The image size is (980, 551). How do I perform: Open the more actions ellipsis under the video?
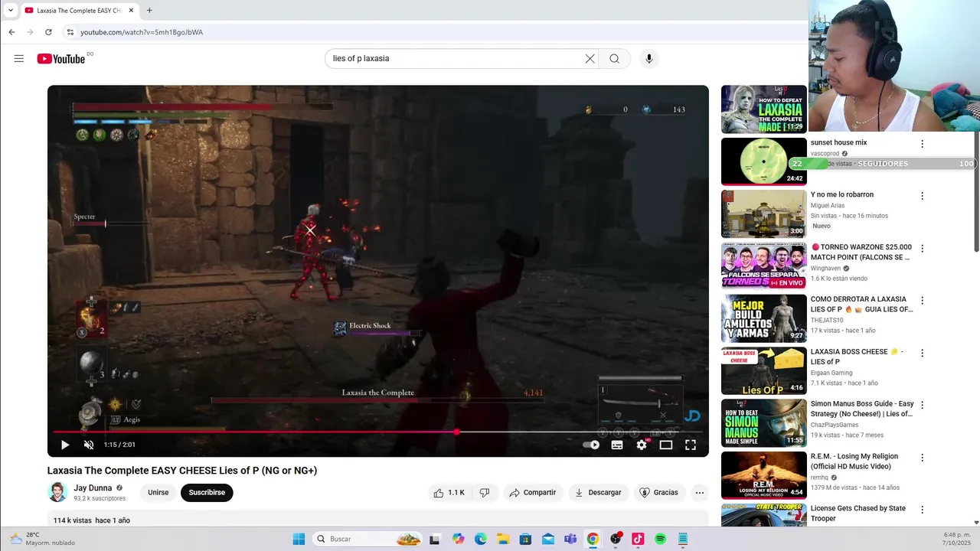(x=700, y=493)
